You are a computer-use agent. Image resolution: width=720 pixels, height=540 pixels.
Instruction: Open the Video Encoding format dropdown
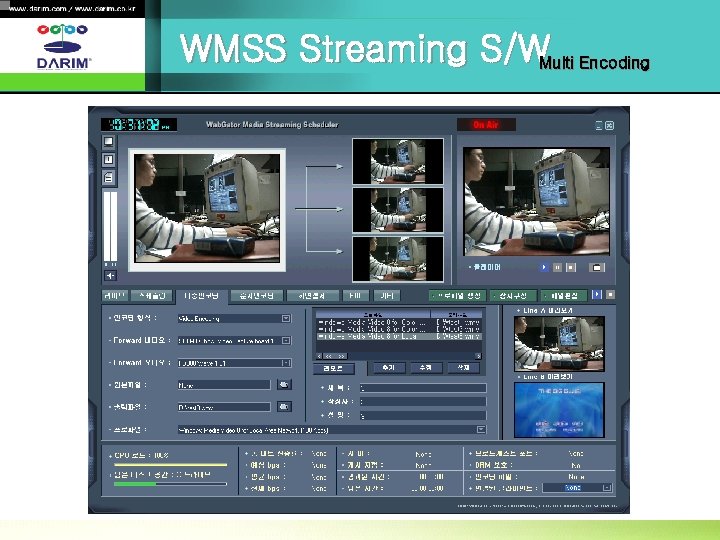[286, 318]
